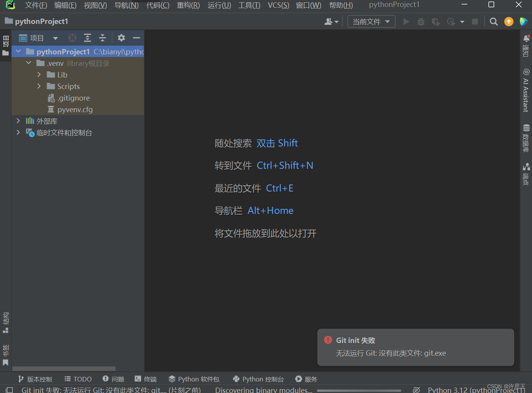The height and width of the screenshot is (393, 532).
Task: Click Select Opened File target icon
Action: [x=72, y=38]
